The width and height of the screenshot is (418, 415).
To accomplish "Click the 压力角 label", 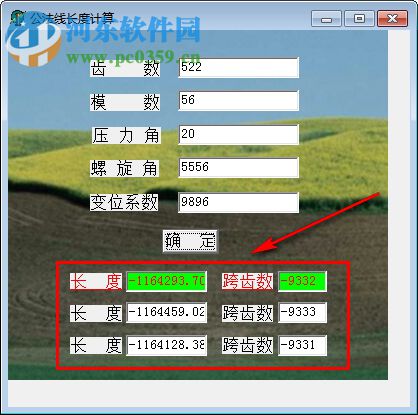I will 126,135.
